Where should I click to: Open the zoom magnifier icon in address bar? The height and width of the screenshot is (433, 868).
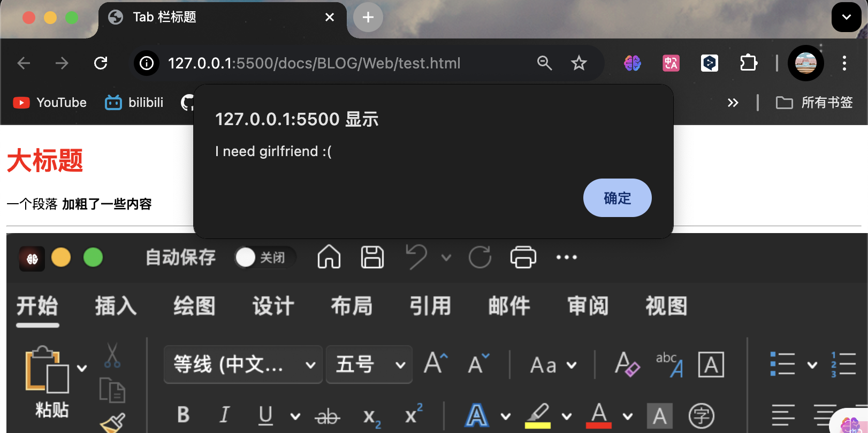(x=544, y=63)
